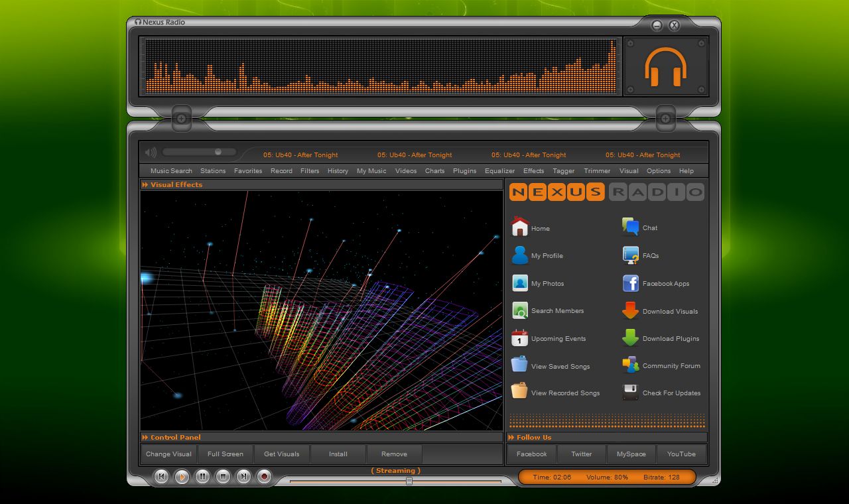Open the History menu
Image resolution: width=849 pixels, height=504 pixels.
(x=338, y=171)
